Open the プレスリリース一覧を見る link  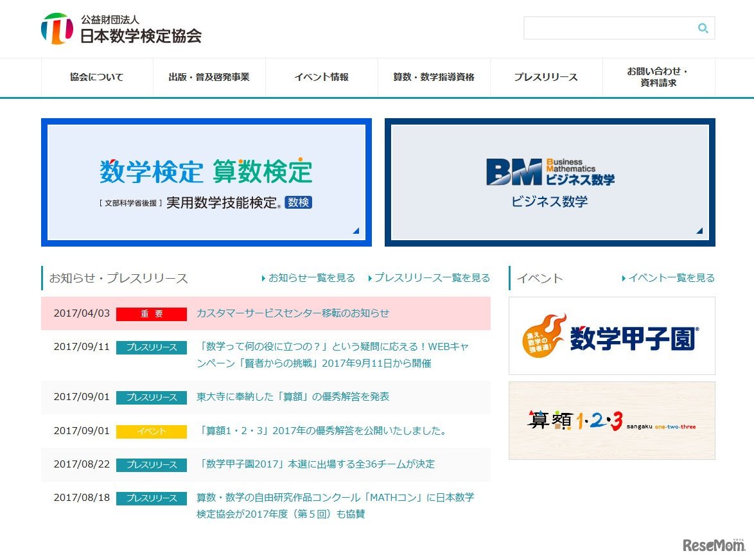(x=430, y=278)
